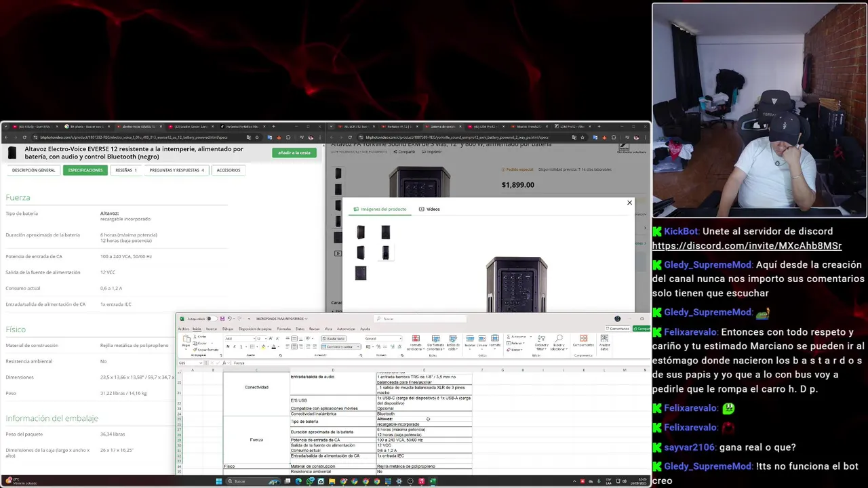Click the fill color bucket icon
Image resolution: width=868 pixels, height=488 pixels.
263,346
